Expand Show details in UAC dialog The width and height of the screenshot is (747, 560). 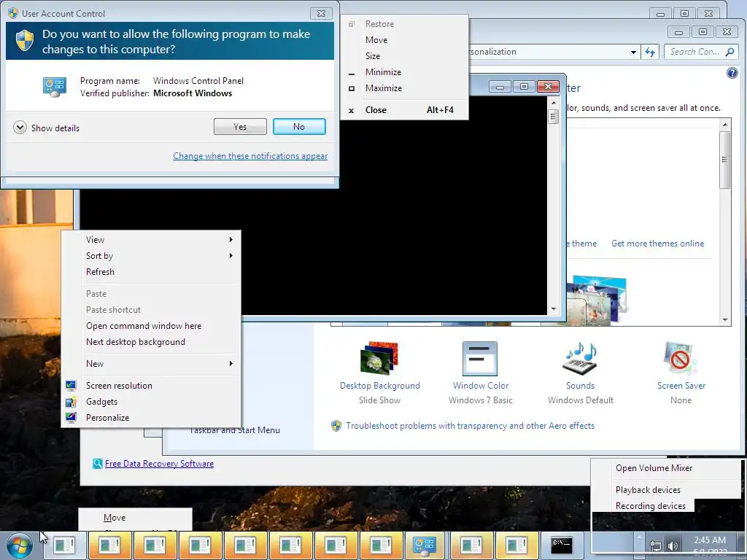tap(46, 128)
